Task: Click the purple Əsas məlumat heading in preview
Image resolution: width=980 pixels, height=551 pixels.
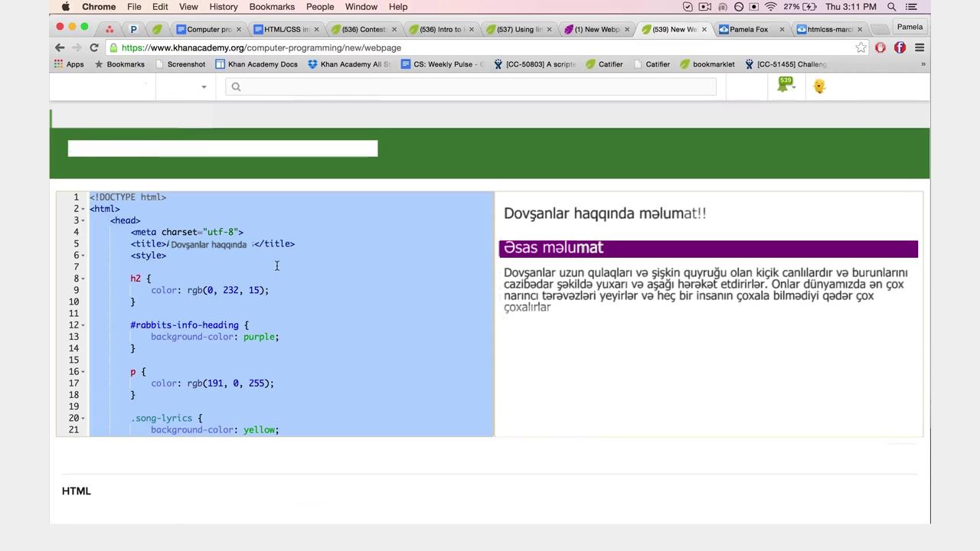Action: (x=708, y=248)
